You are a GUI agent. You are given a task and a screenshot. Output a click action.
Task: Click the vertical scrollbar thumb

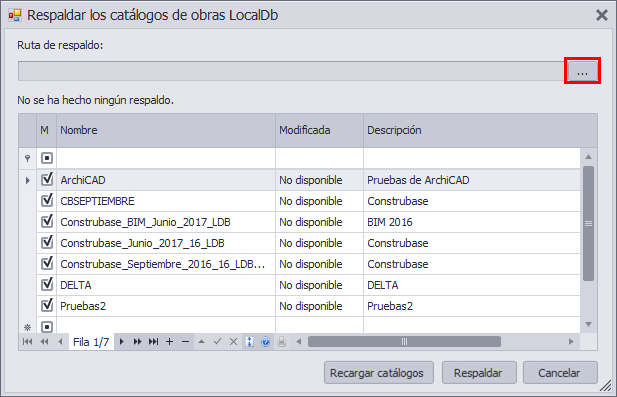[588, 223]
